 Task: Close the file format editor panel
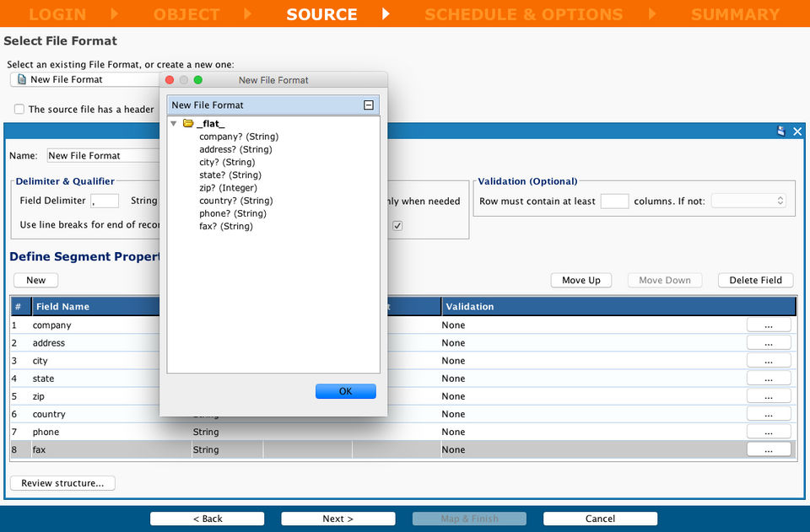tap(797, 132)
